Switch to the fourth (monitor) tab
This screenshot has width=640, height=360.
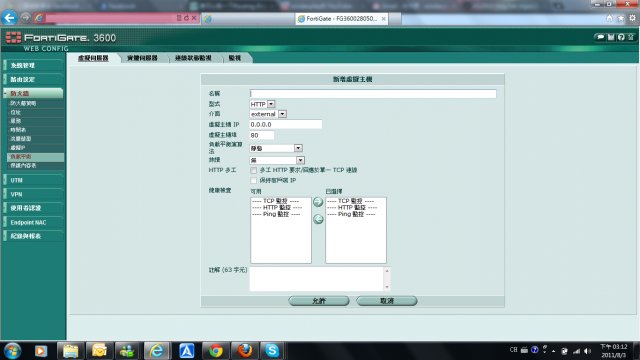(235, 58)
